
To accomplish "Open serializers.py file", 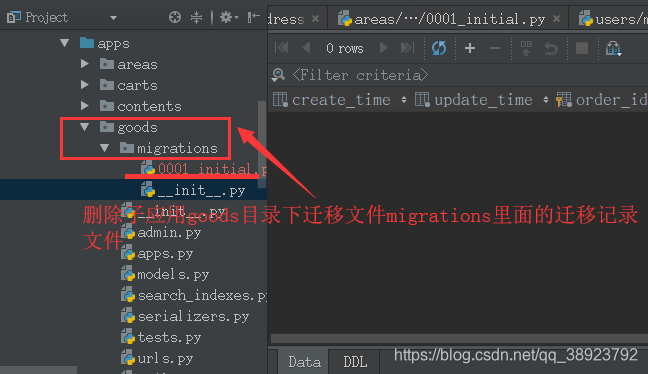I will tap(185, 317).
